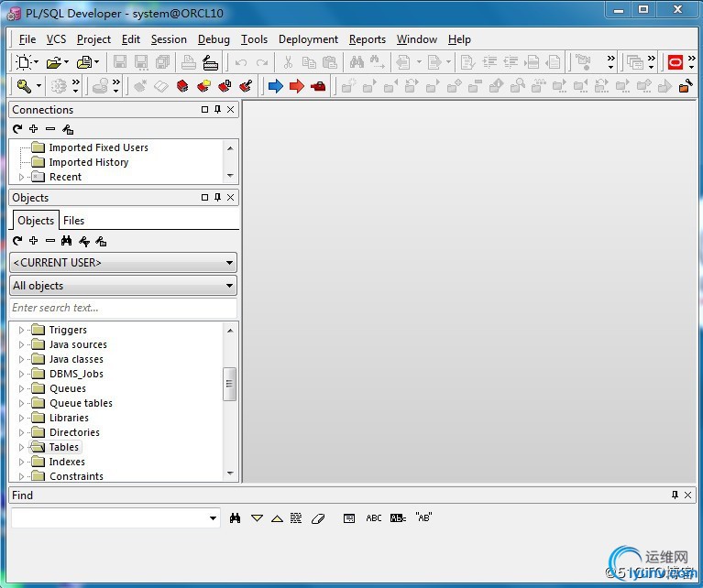
Task: Click the Enter search text field
Action: pyautogui.click(x=123, y=309)
